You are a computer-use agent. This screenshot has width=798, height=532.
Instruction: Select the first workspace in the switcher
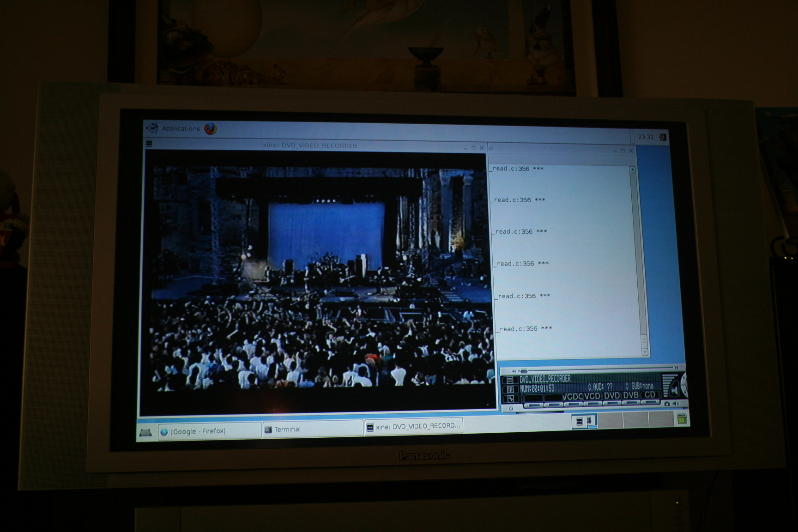[584, 421]
